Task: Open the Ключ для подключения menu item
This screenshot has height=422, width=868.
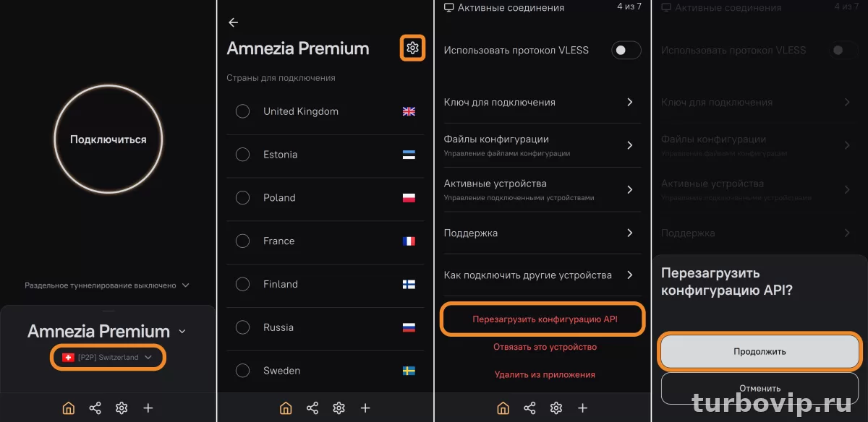Action: pos(542,102)
